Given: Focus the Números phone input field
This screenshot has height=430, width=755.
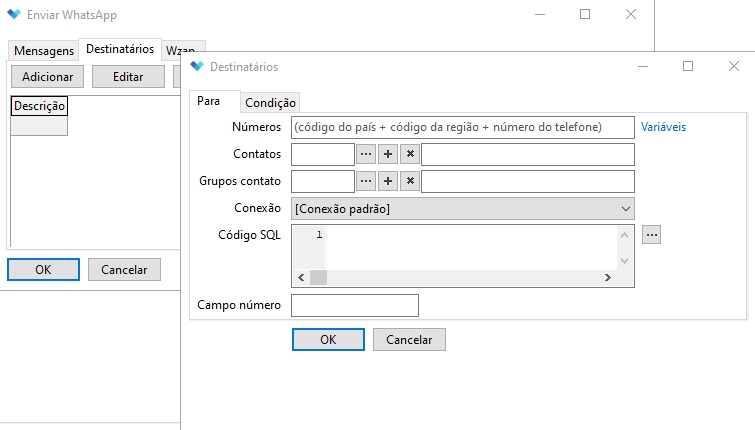Looking at the screenshot, I should [462, 127].
